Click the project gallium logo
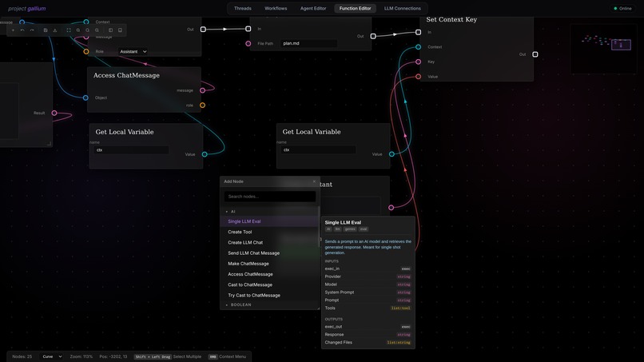Viewport: 644px width, 362px height. pyautogui.click(x=26, y=8)
